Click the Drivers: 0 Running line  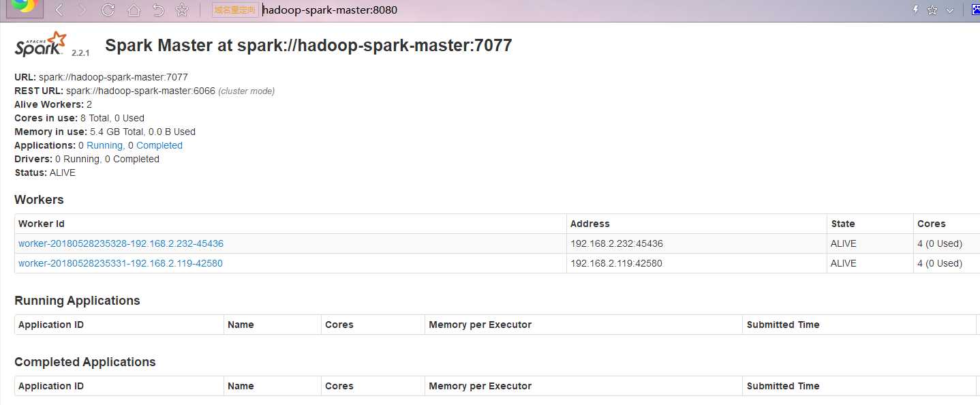click(x=87, y=159)
